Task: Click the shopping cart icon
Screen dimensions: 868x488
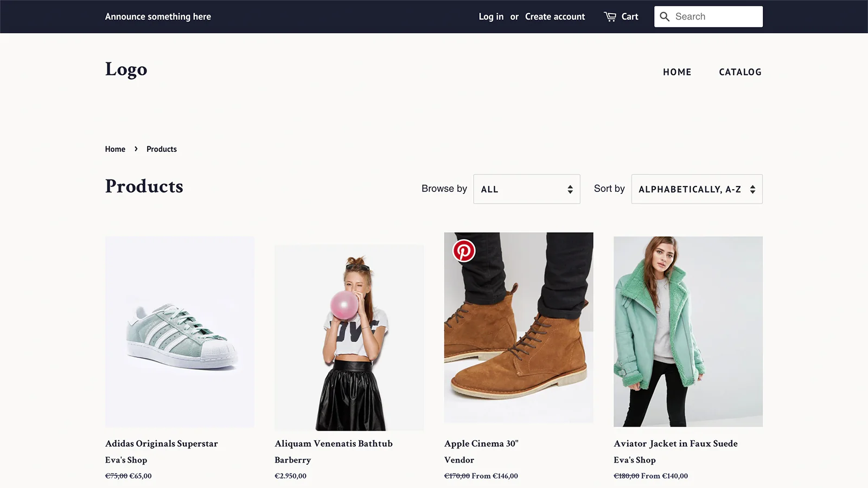Action: coord(610,17)
